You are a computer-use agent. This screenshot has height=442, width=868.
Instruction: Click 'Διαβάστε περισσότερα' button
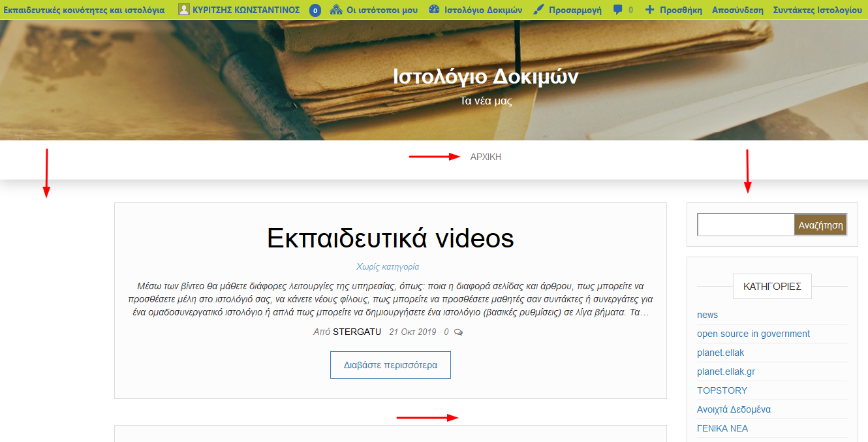pyautogui.click(x=390, y=365)
